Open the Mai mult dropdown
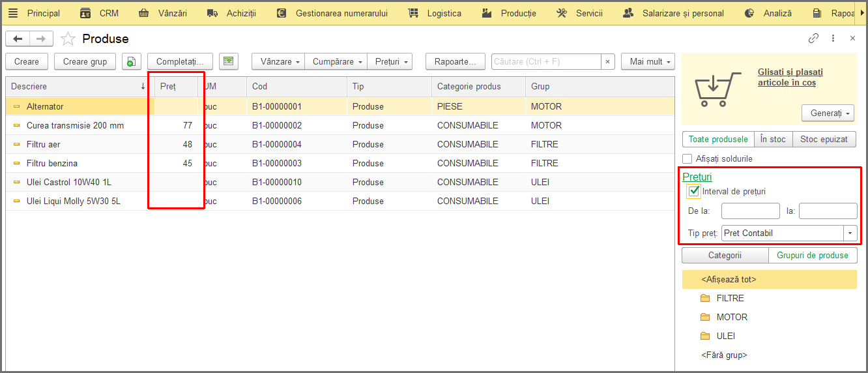The image size is (868, 373). coord(648,61)
